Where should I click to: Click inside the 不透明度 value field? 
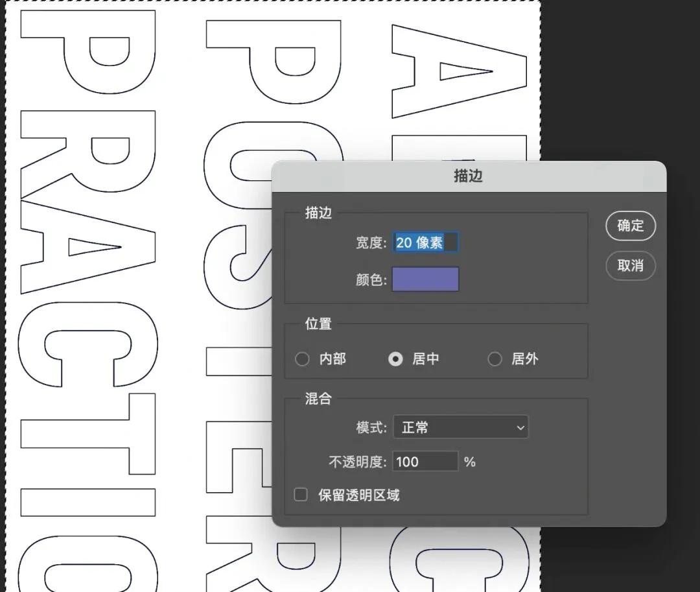tap(425, 461)
